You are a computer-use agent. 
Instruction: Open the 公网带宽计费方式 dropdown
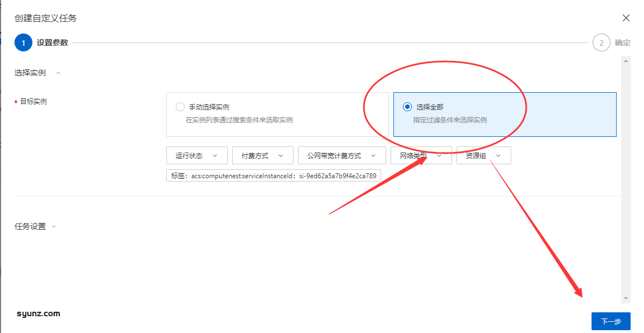point(342,155)
